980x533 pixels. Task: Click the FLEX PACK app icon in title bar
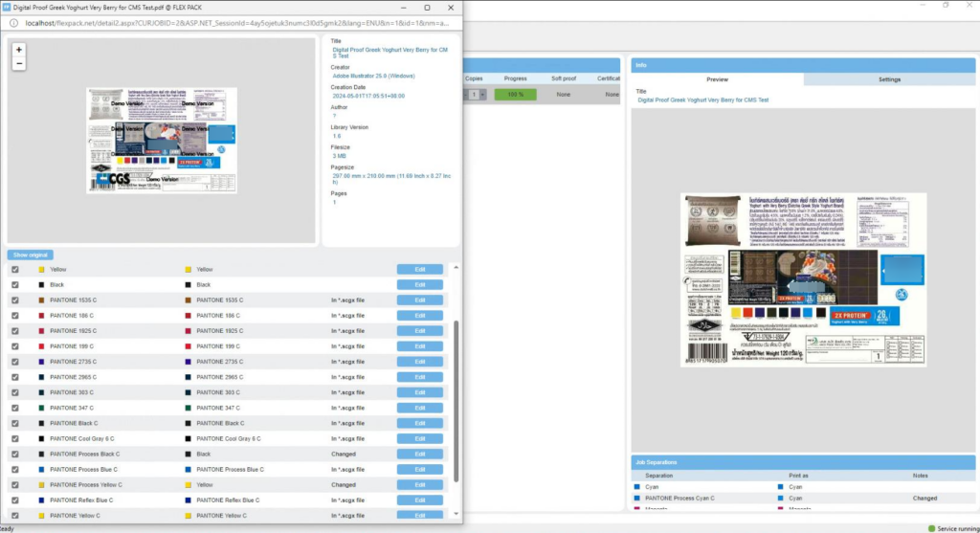pos(7,7)
